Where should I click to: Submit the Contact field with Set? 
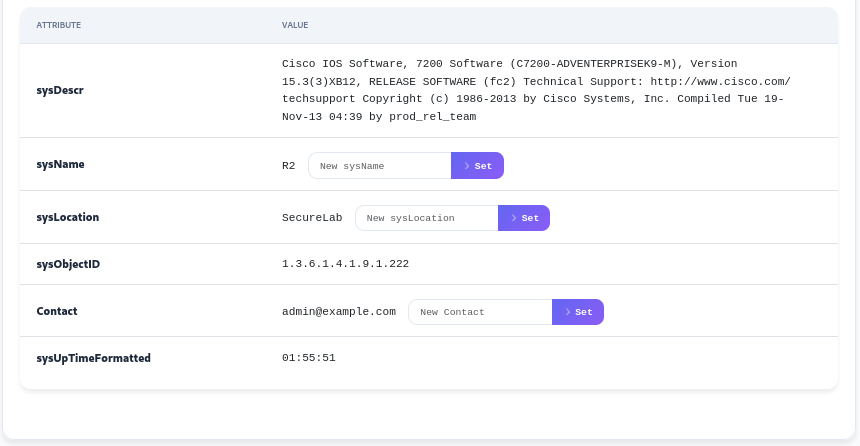coord(578,312)
